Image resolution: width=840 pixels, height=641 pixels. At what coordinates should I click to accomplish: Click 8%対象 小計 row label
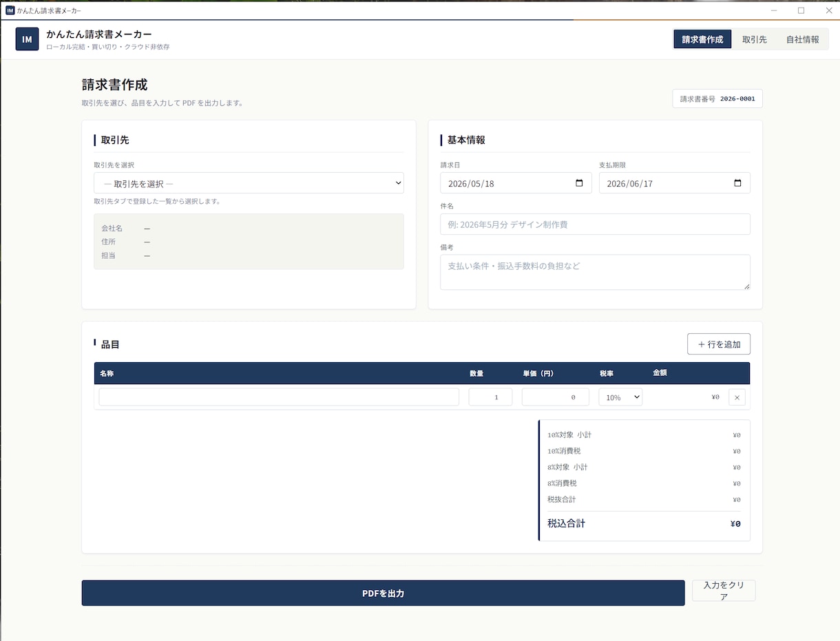pyautogui.click(x=567, y=467)
